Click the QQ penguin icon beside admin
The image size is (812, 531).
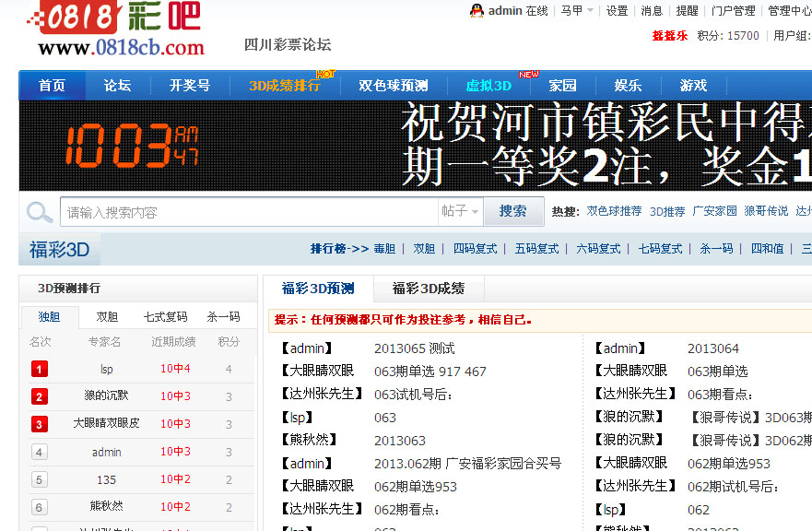coord(477,11)
